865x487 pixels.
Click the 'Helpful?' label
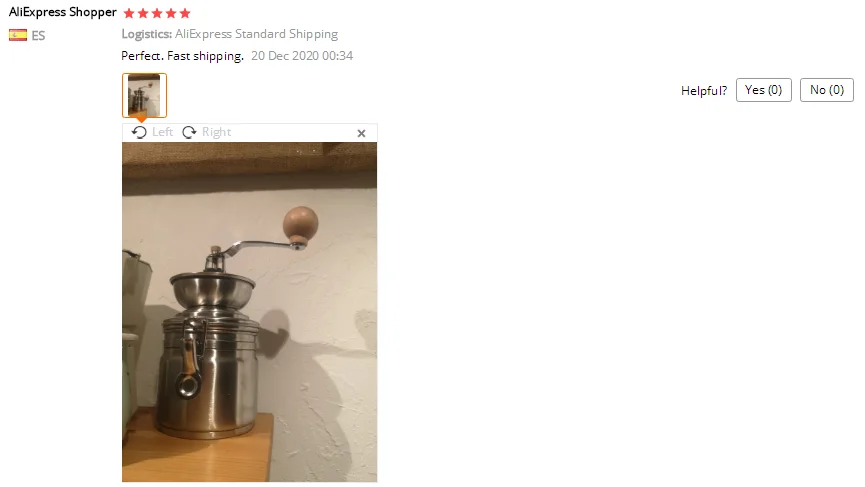coord(704,90)
